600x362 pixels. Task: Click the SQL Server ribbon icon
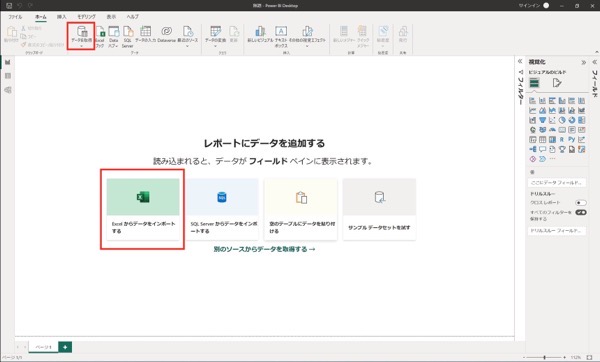point(127,37)
